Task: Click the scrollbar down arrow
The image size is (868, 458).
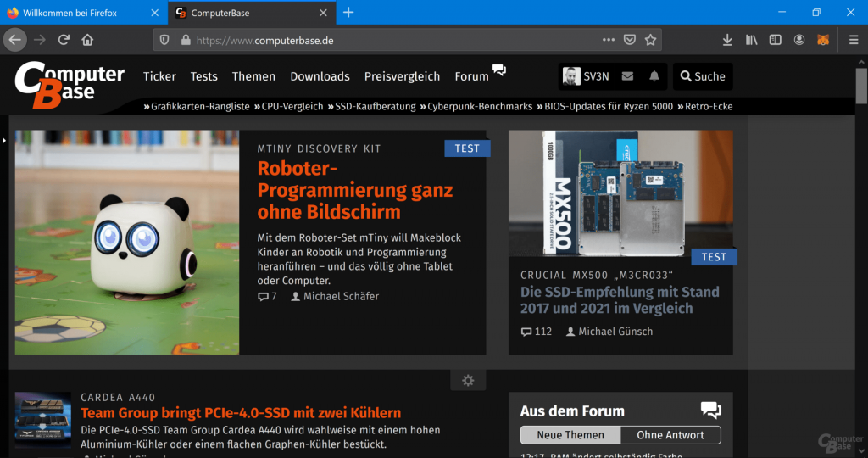Action: point(861,452)
